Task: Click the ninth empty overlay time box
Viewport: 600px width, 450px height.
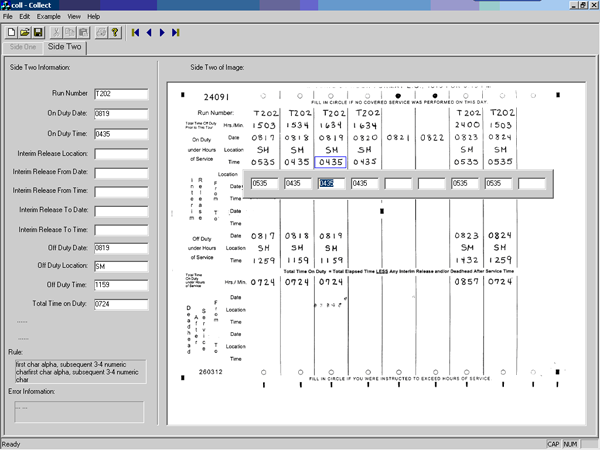Action: [532, 184]
